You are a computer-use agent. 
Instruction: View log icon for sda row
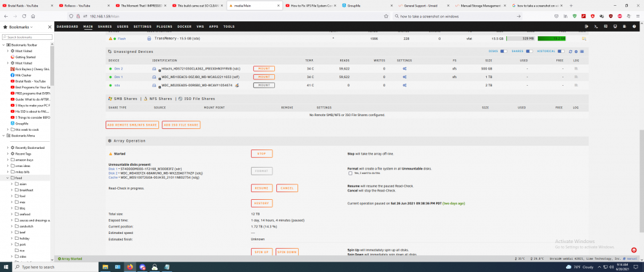[576, 85]
